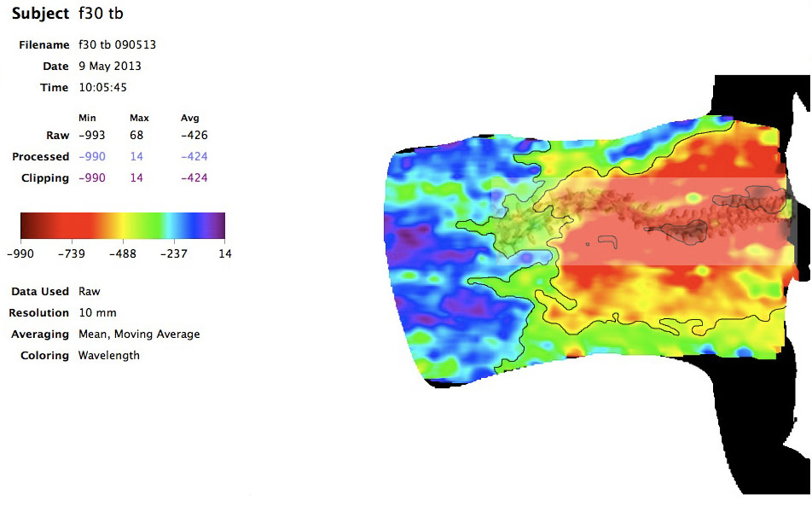
Task: Select the time value "10:05:45"
Action: pos(103,87)
